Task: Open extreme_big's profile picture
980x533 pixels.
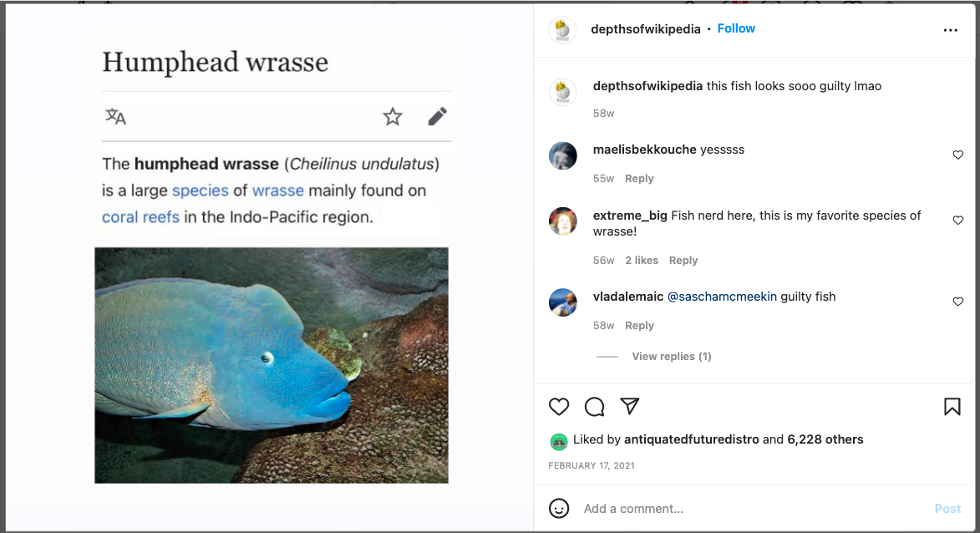Action: [x=562, y=221]
